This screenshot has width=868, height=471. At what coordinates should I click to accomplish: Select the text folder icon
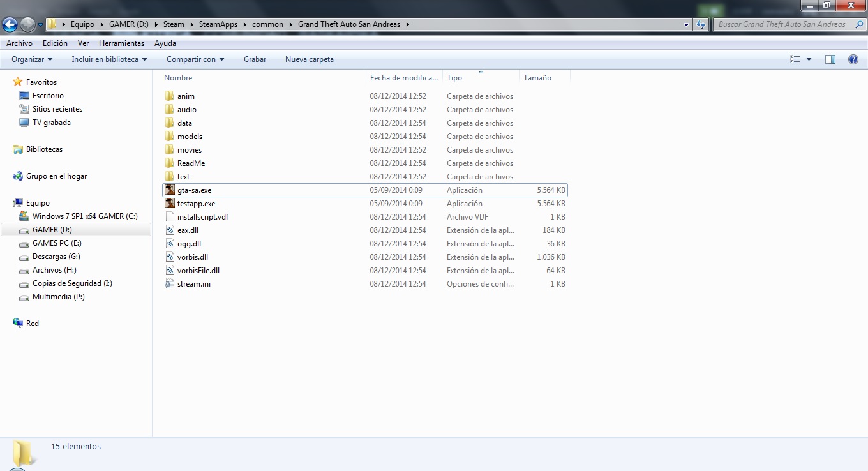tap(169, 177)
